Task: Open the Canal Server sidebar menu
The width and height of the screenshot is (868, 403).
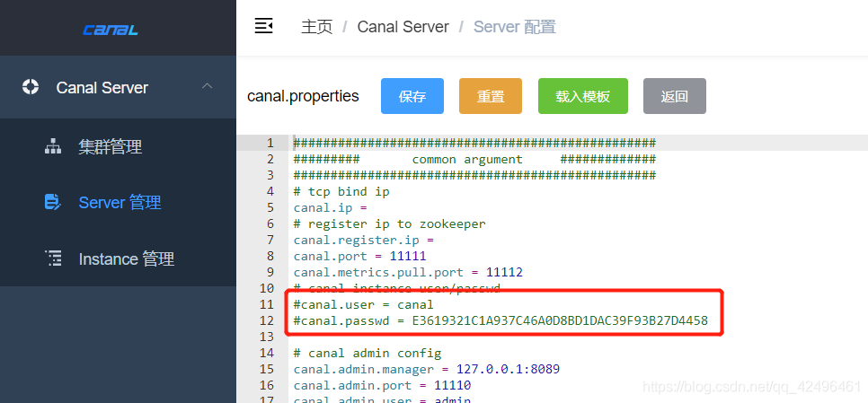Action: pos(118,87)
